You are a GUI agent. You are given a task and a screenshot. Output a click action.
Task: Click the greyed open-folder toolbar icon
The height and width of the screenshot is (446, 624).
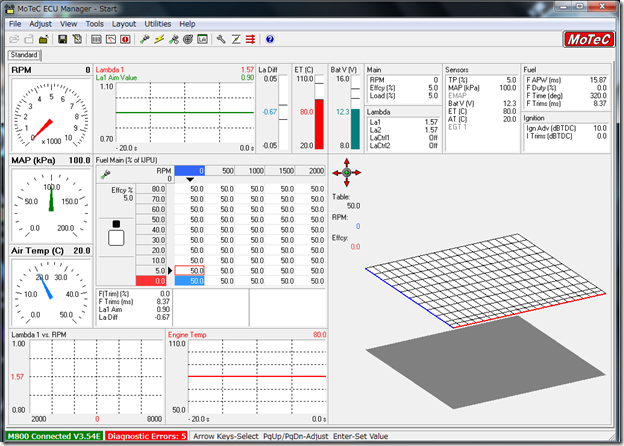[x=14, y=39]
